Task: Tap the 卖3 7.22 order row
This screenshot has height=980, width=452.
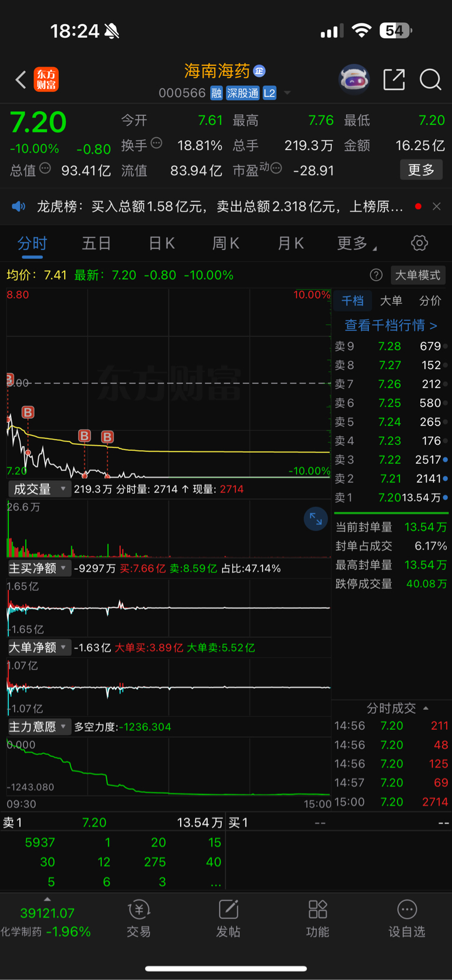Action: coord(390,460)
